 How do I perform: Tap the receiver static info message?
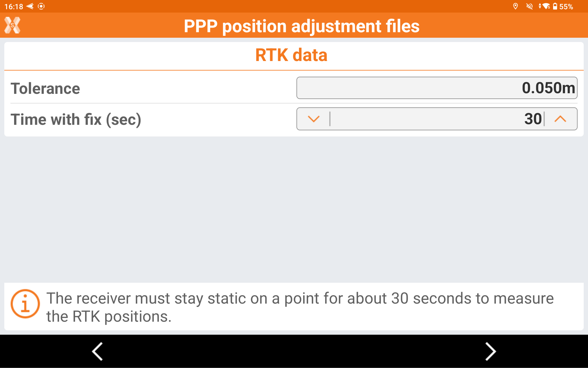pos(300,307)
